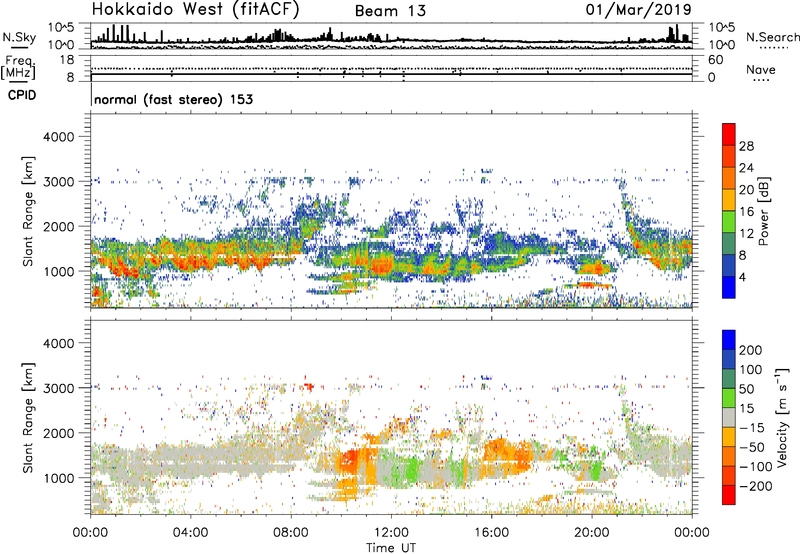This screenshot has height=554, width=800.
Task: Click the '18' frequency axis tick
Action: coord(66,60)
